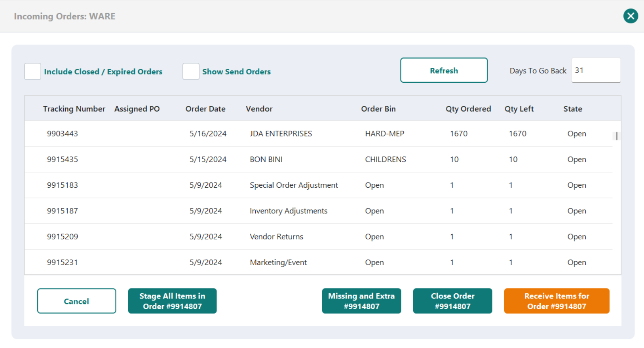This screenshot has width=644, height=348.
Task: Click Qty Ordered 1670 cell
Action: pyautogui.click(x=459, y=134)
